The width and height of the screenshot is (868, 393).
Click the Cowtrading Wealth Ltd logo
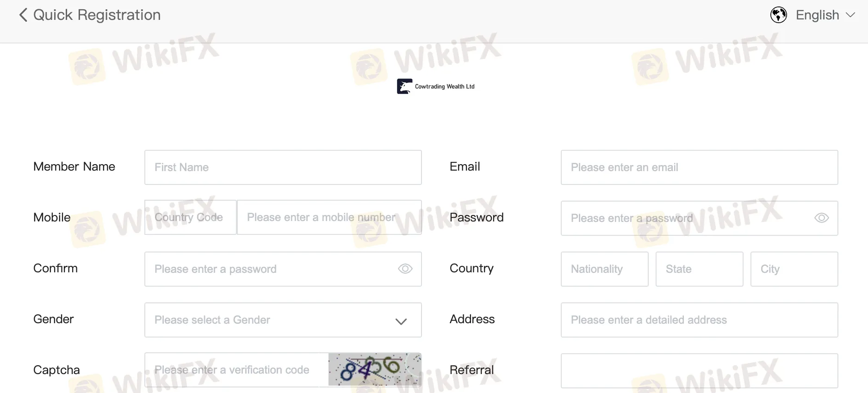coord(435,86)
